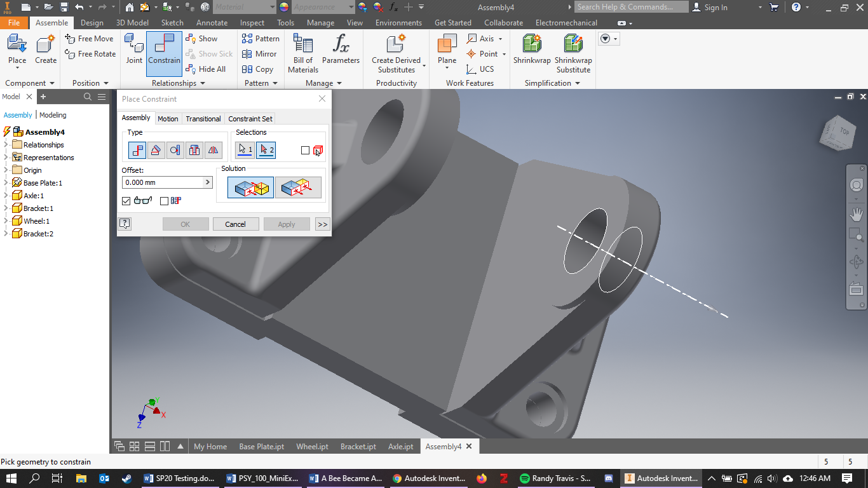Viewport: 868px width, 488px height.
Task: Click the Copy component tool
Action: (257, 69)
